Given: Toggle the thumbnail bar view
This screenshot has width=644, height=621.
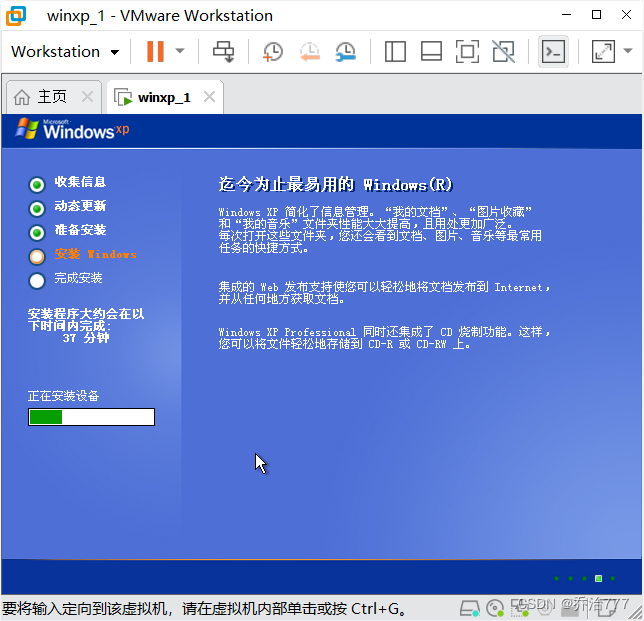Looking at the screenshot, I should click(x=431, y=52).
